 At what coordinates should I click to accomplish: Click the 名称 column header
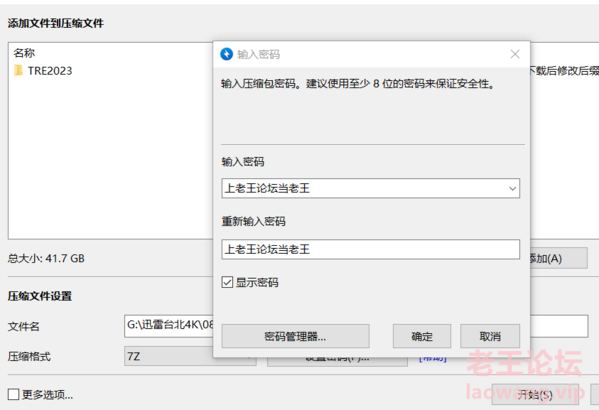pos(24,53)
